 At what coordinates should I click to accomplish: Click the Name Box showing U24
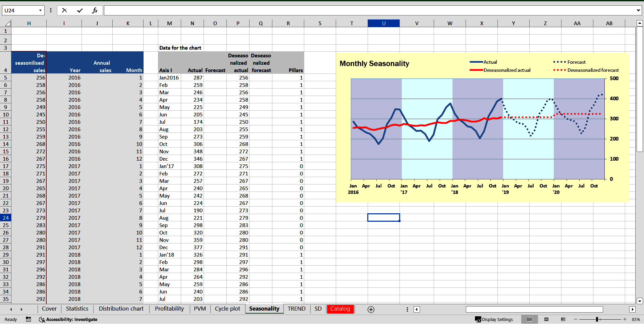[x=20, y=10]
